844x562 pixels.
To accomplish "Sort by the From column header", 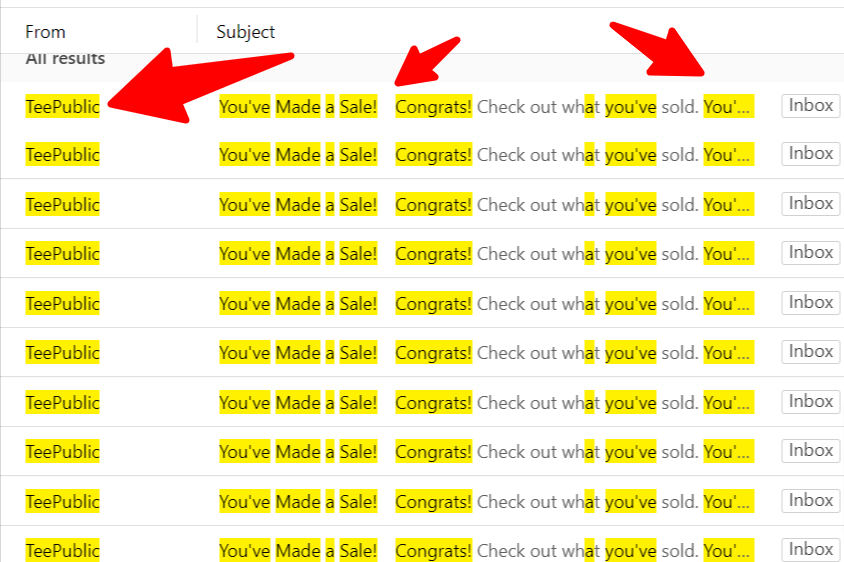I will click(45, 32).
